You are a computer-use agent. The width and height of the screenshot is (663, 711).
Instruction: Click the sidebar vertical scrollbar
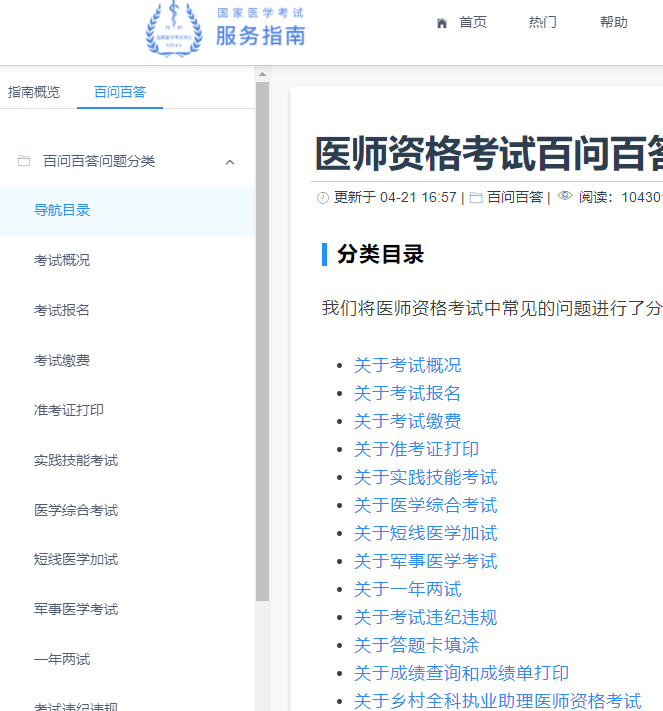coord(262,340)
